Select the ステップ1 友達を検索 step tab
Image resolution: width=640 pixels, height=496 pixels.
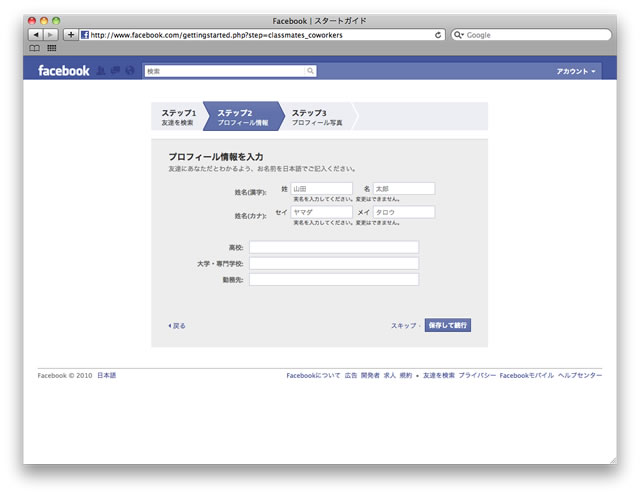coord(178,117)
